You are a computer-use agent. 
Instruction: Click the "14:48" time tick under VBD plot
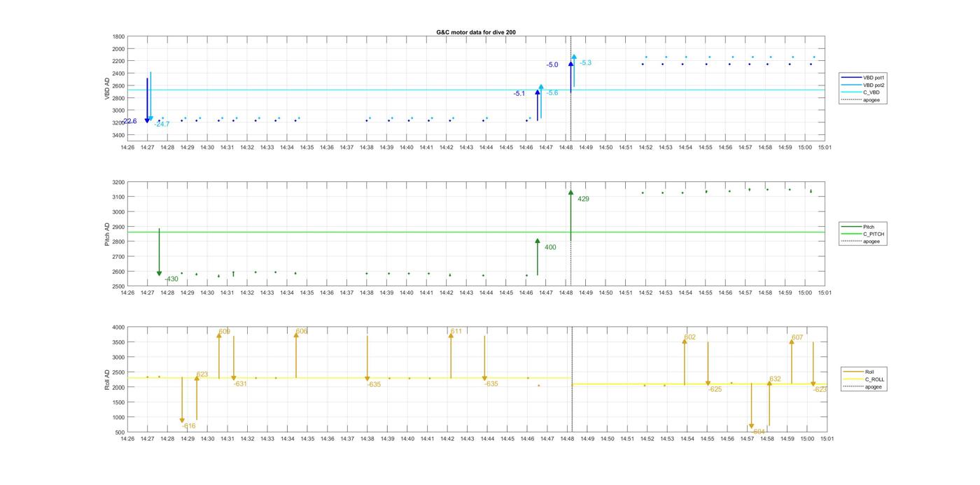[x=566, y=148]
